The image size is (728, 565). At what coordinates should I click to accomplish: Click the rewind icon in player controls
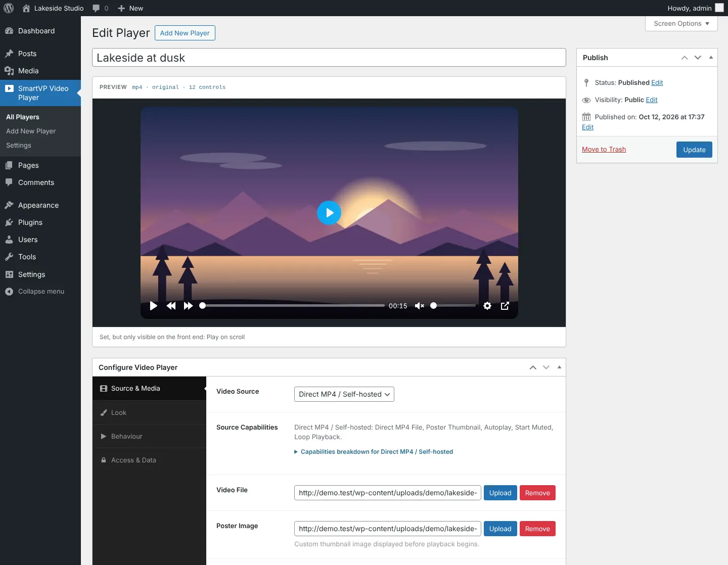coord(171,306)
